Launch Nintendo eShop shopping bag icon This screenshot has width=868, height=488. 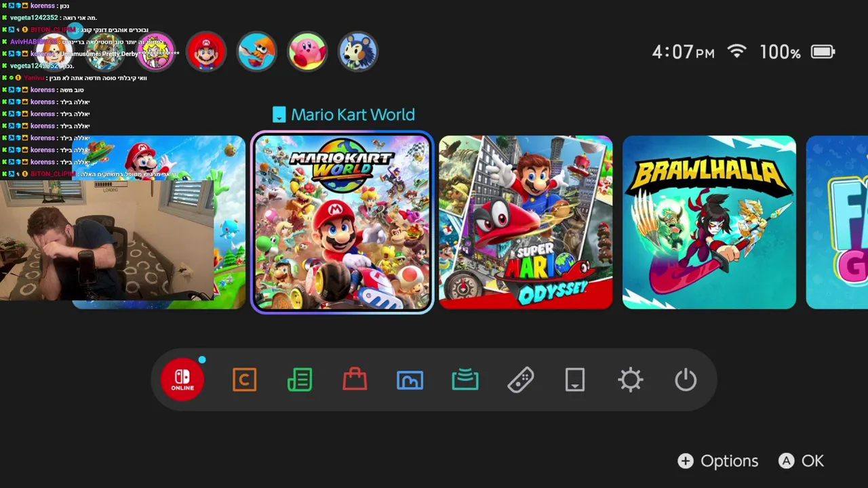pyautogui.click(x=355, y=380)
